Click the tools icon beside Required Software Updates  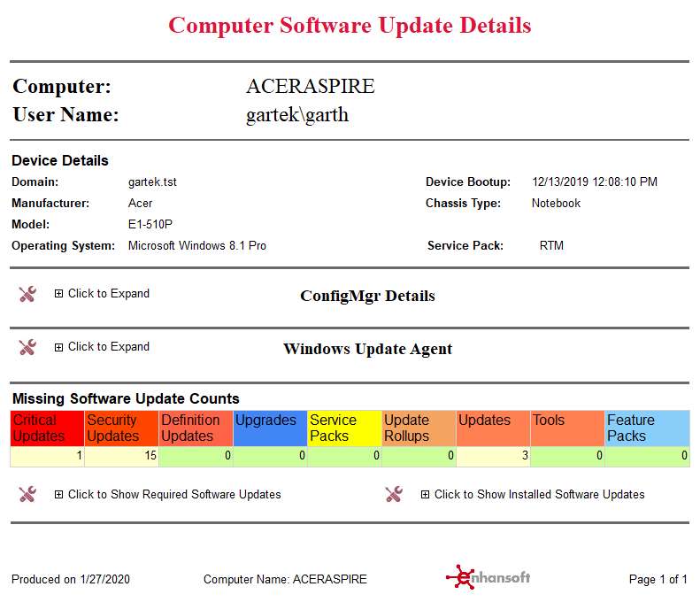[27, 494]
